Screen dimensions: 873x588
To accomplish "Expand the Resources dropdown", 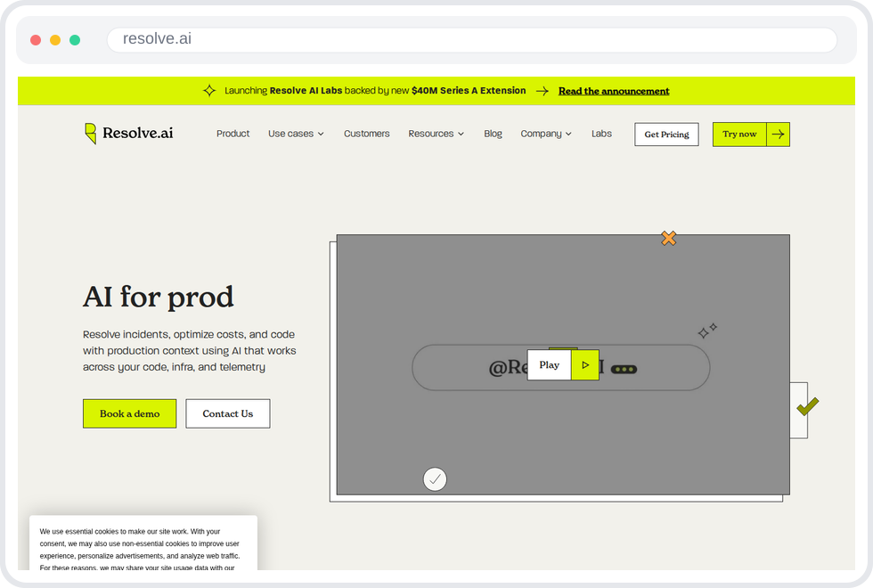I will [436, 134].
